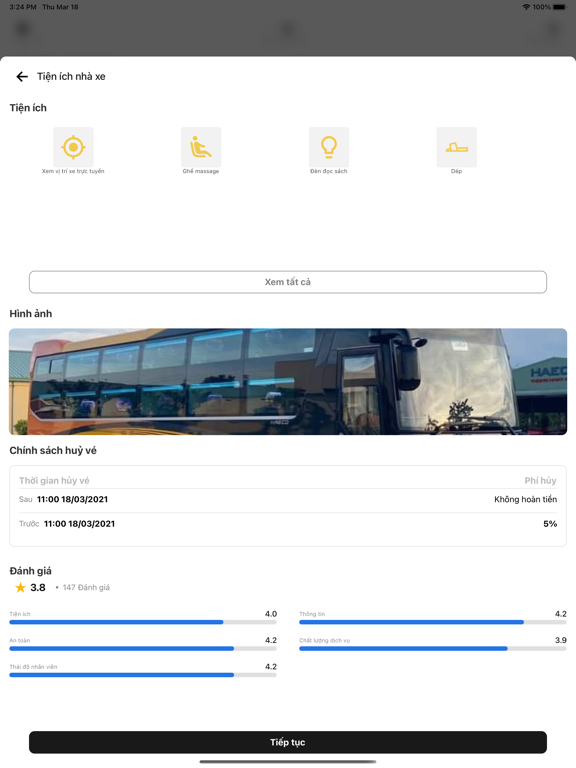Click the Thái độ nhân viên rating bar
The height and width of the screenshot is (768, 576).
143,675
